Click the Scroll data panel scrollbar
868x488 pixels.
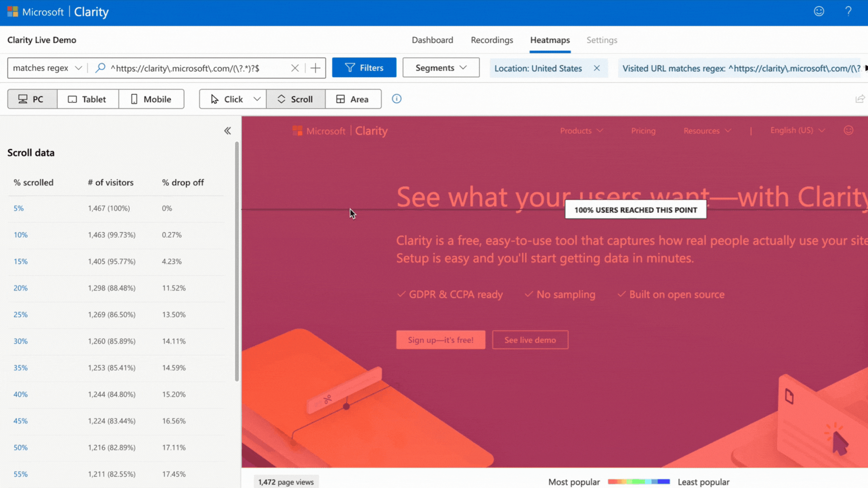[237, 262]
